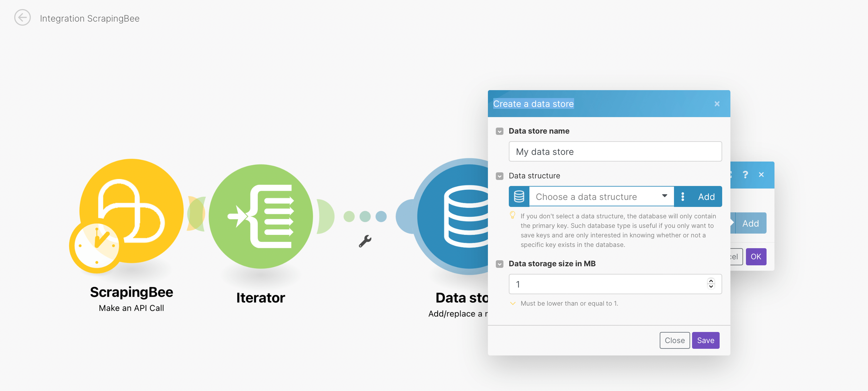Image resolution: width=868 pixels, height=391 pixels.
Task: Select the Close button on dialog
Action: click(x=674, y=340)
